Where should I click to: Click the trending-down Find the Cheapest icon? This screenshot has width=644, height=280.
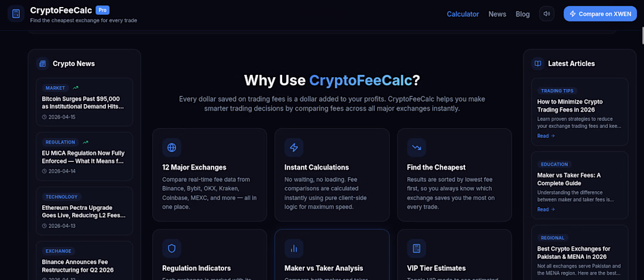416,147
